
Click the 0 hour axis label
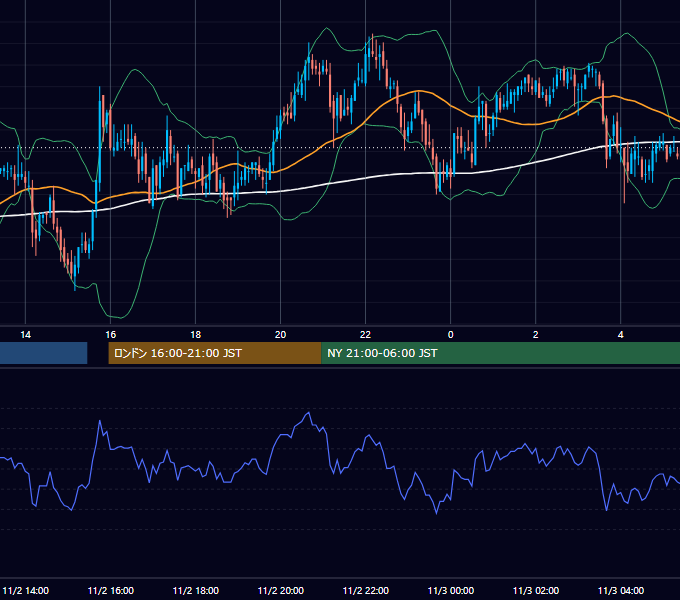pos(451,335)
